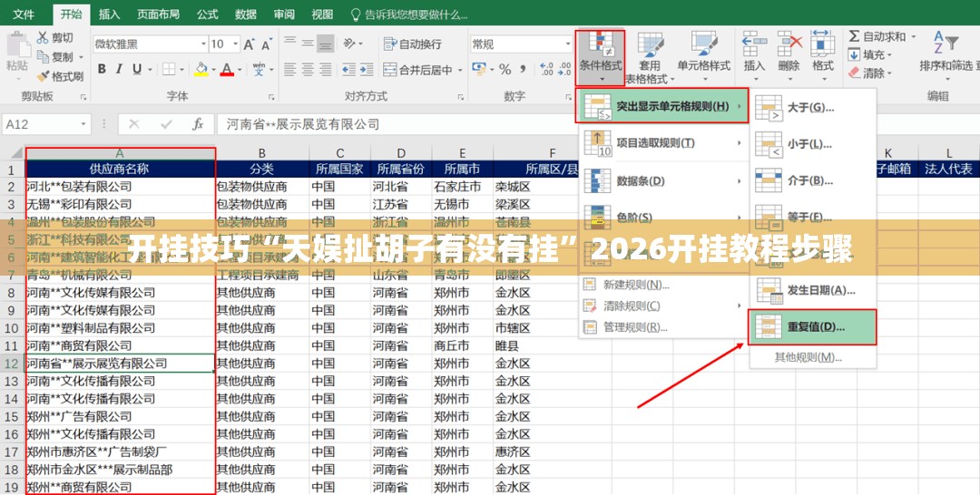Select the Greater Than (大于) rule
This screenshot has height=495, width=980.
[812, 108]
